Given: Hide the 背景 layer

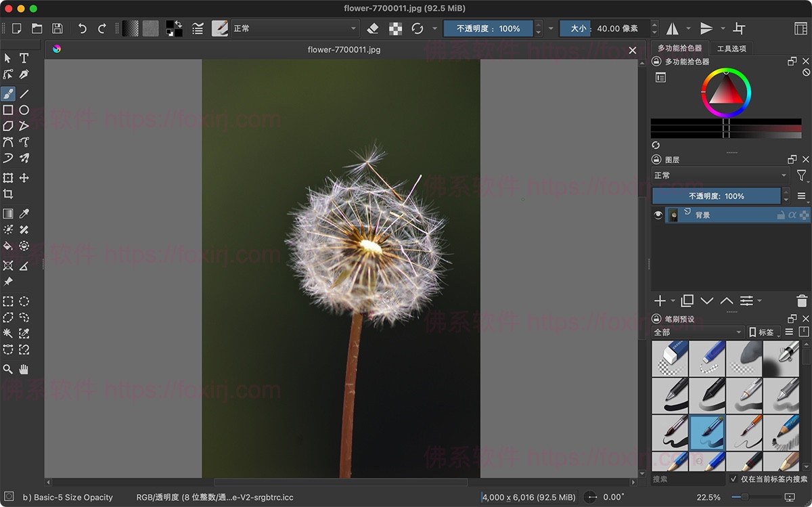Looking at the screenshot, I should click(x=657, y=215).
